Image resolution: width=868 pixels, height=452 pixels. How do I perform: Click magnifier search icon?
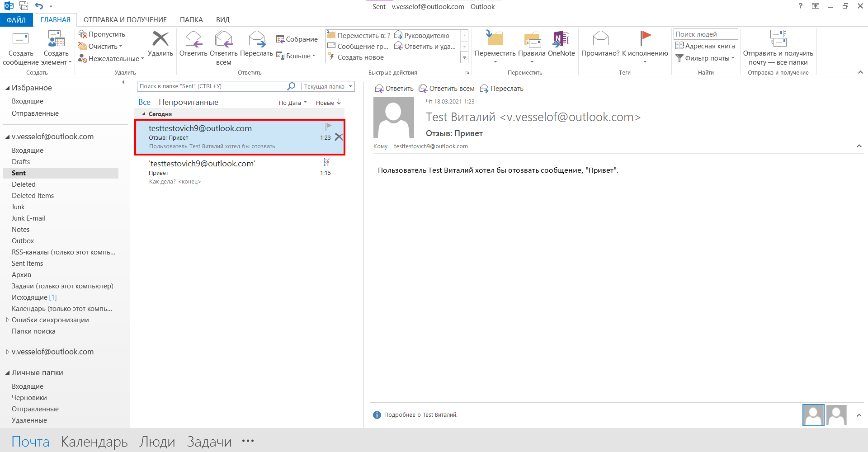coord(292,86)
